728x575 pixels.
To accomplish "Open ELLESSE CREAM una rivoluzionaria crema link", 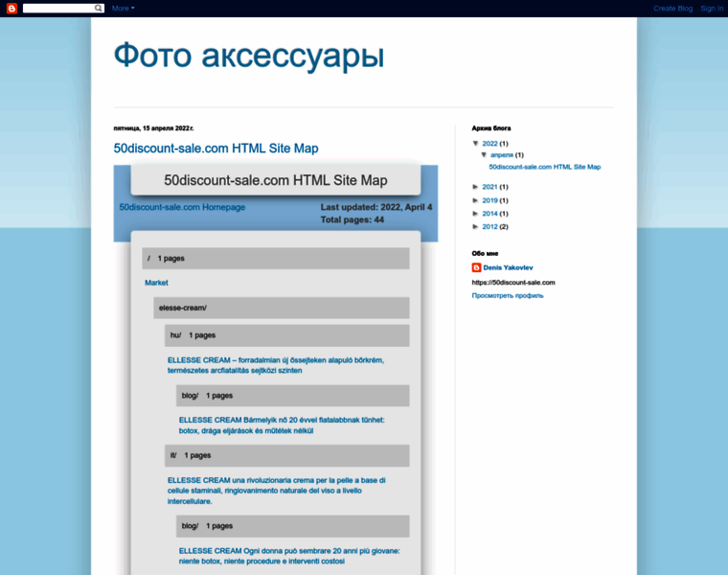I will [x=277, y=491].
